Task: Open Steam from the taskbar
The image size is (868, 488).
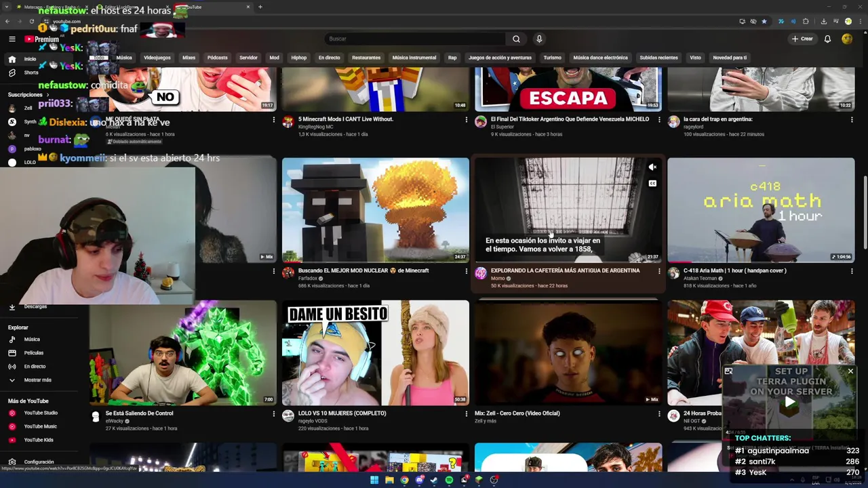Action: tap(434, 480)
